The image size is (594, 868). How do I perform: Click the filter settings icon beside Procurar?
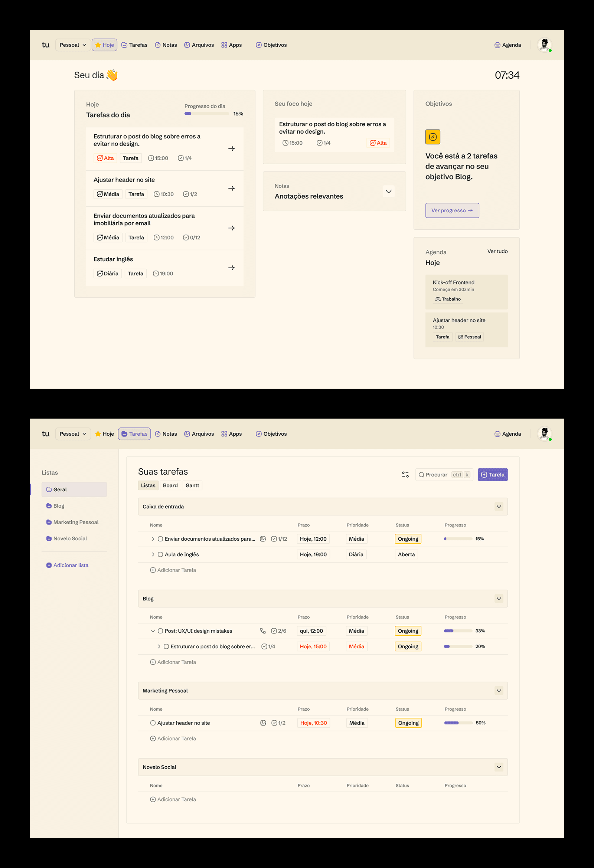pos(405,474)
